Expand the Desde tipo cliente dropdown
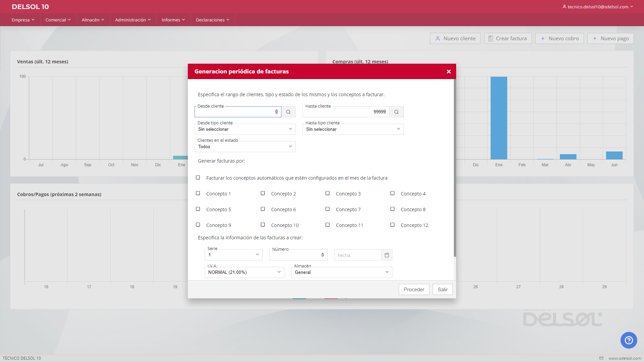644x362 pixels. (x=245, y=129)
